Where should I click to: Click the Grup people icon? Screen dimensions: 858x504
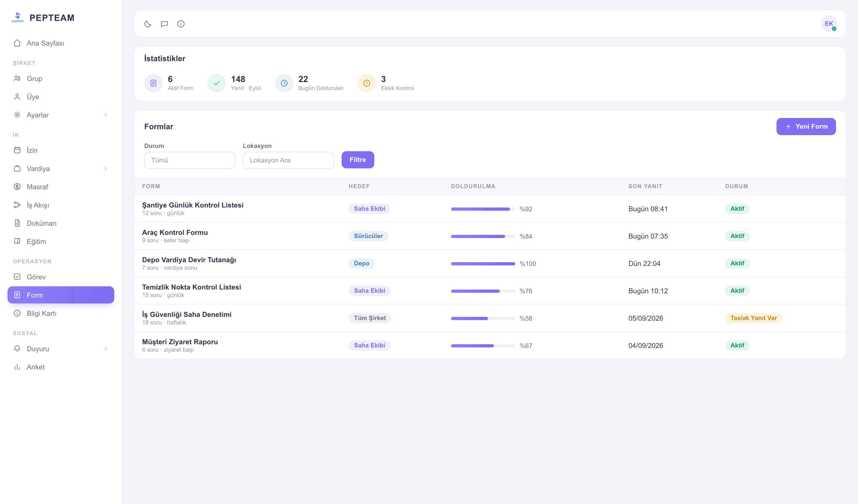(17, 78)
